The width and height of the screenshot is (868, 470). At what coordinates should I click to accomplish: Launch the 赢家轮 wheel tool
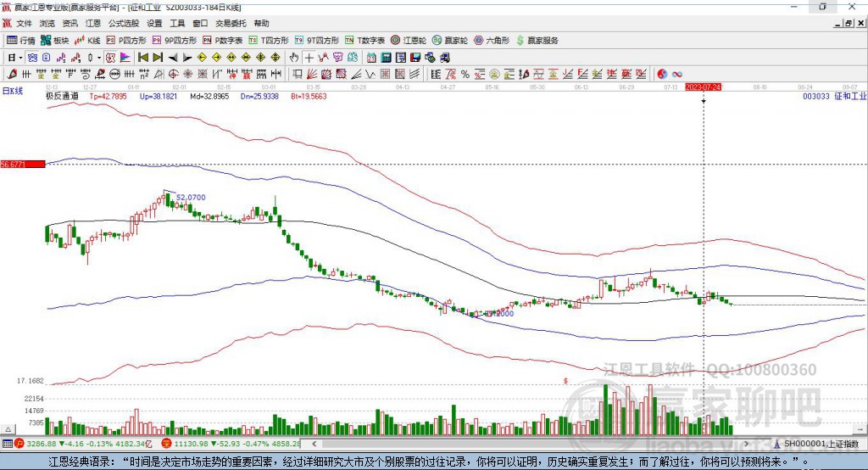pyautogui.click(x=450, y=41)
